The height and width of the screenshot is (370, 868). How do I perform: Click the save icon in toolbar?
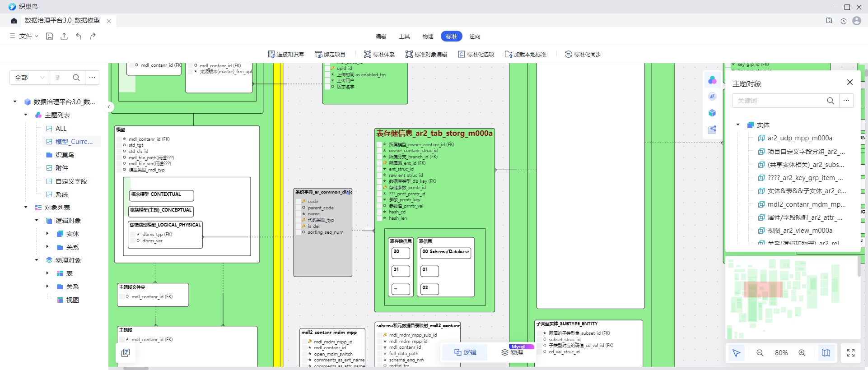tap(50, 36)
